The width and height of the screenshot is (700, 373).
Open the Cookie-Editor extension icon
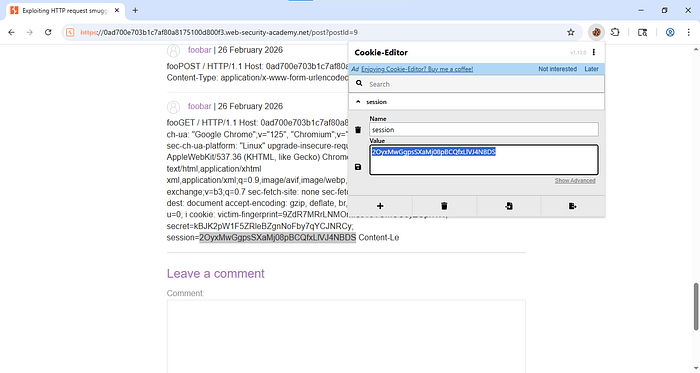pyautogui.click(x=596, y=32)
